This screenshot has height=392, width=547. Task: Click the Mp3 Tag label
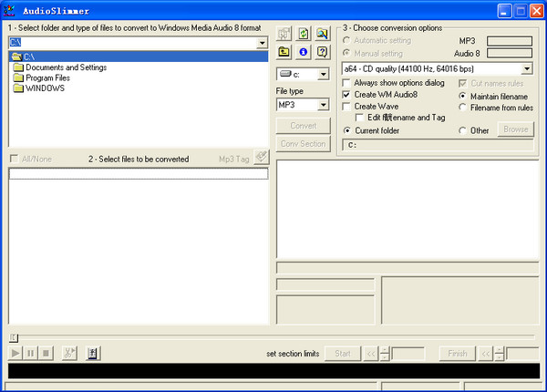click(x=234, y=160)
